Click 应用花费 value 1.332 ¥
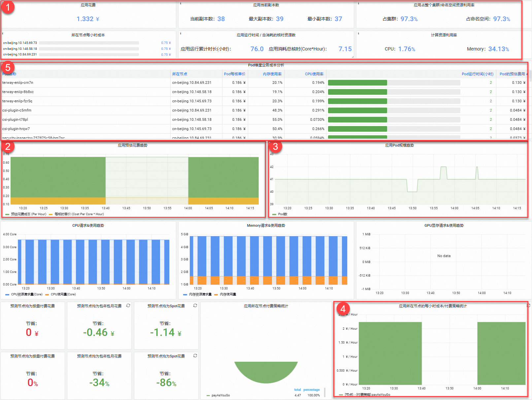 click(x=88, y=19)
